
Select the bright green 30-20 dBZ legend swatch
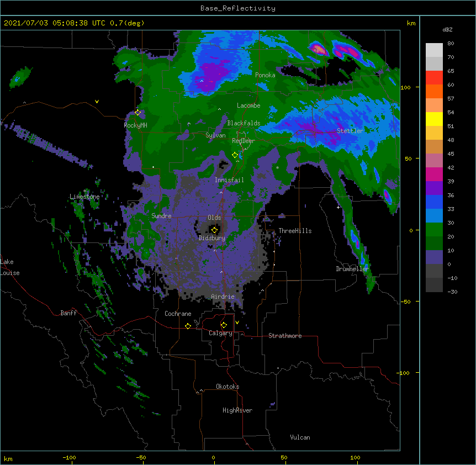(434, 230)
